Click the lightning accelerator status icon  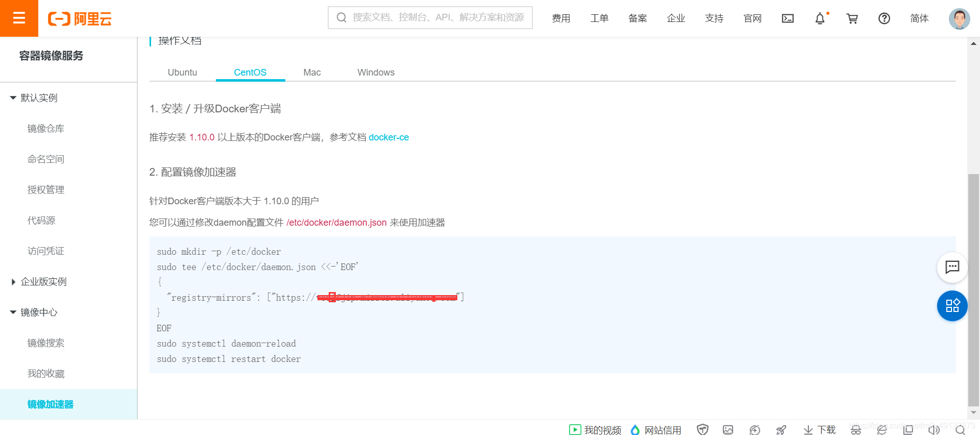754,430
